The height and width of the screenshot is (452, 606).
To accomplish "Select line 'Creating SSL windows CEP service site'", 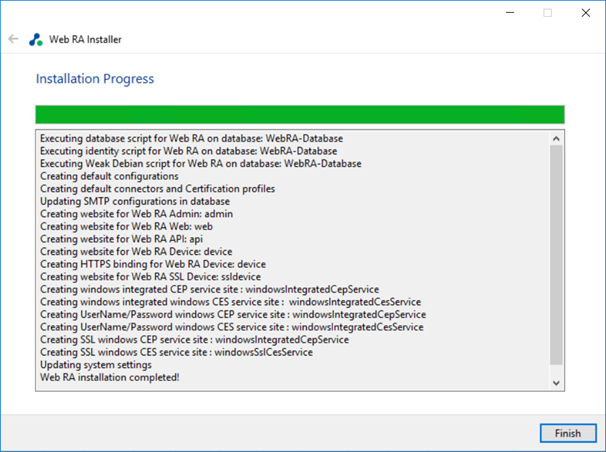I will (194, 340).
